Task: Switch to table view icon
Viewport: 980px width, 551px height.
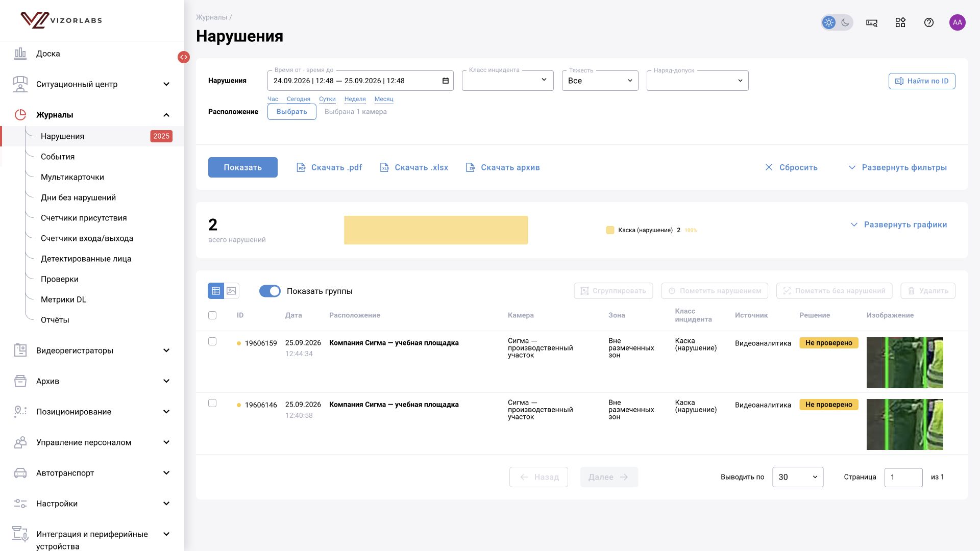Action: coord(216,291)
